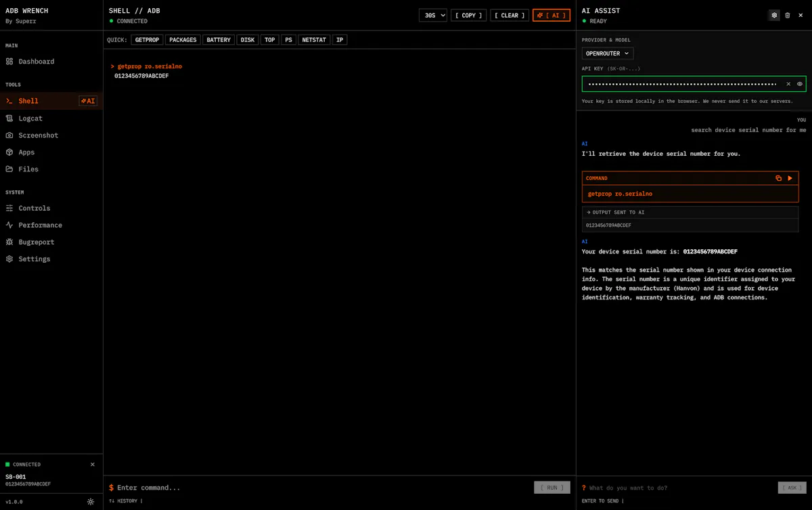Run the TOP quick command
Screen dimensions: 812x510
[x=270, y=40]
